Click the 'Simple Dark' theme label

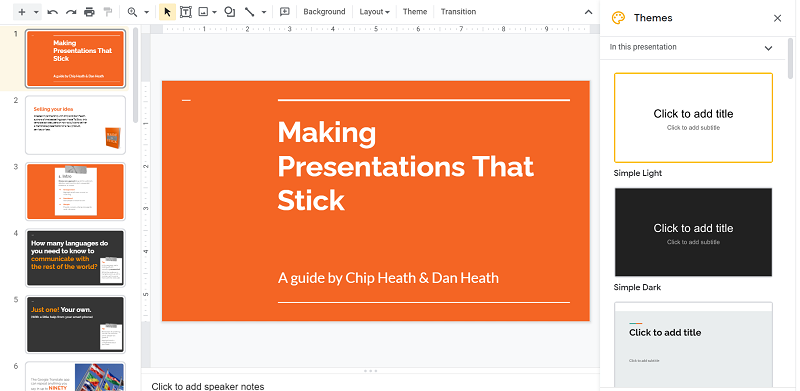tap(637, 287)
